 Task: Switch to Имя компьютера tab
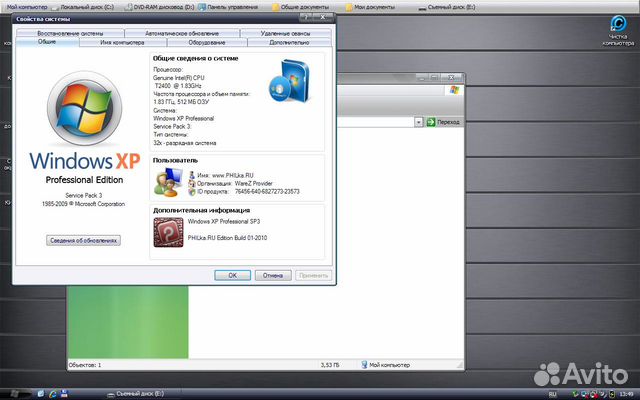[x=122, y=42]
